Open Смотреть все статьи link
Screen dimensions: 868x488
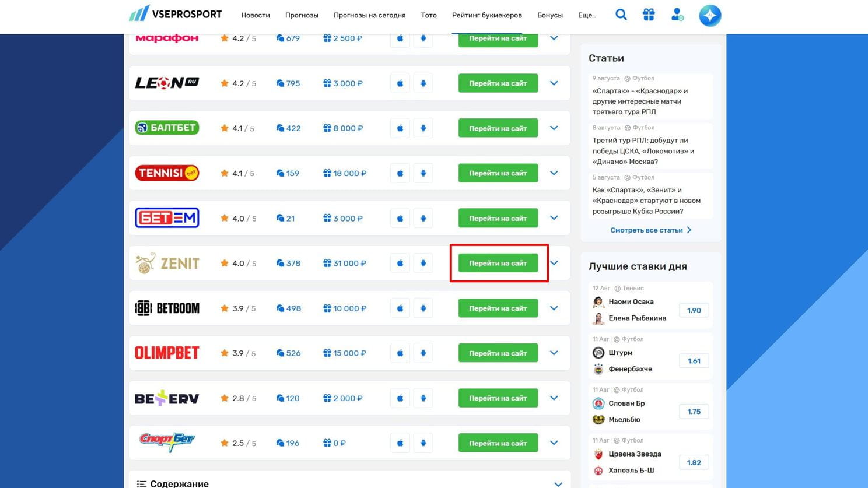pos(651,230)
